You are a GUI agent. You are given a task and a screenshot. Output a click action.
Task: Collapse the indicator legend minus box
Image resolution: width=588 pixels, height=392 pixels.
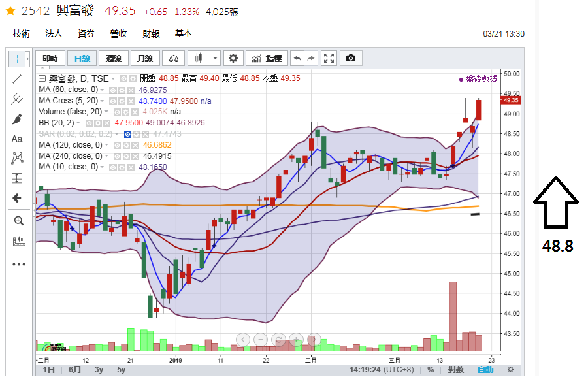42,78
